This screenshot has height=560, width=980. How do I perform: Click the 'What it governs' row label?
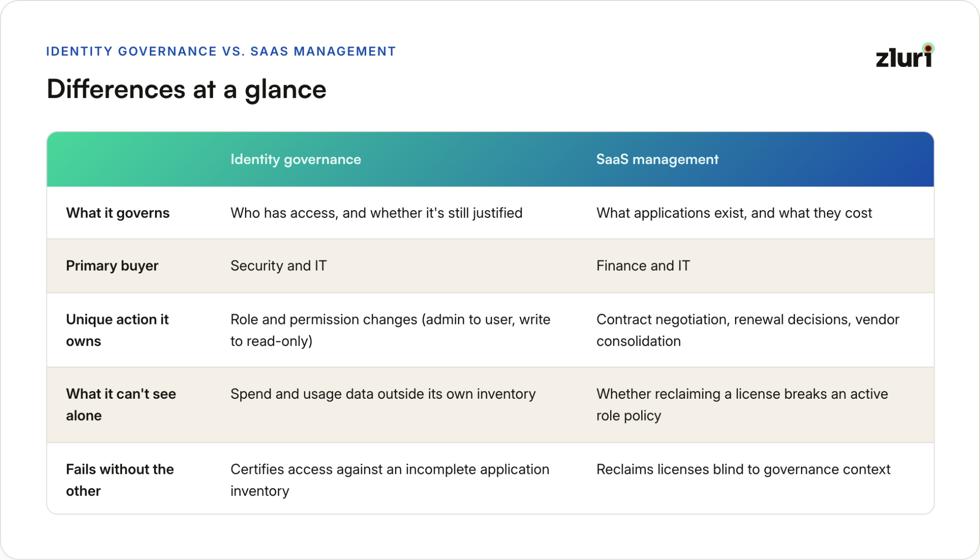coord(118,213)
